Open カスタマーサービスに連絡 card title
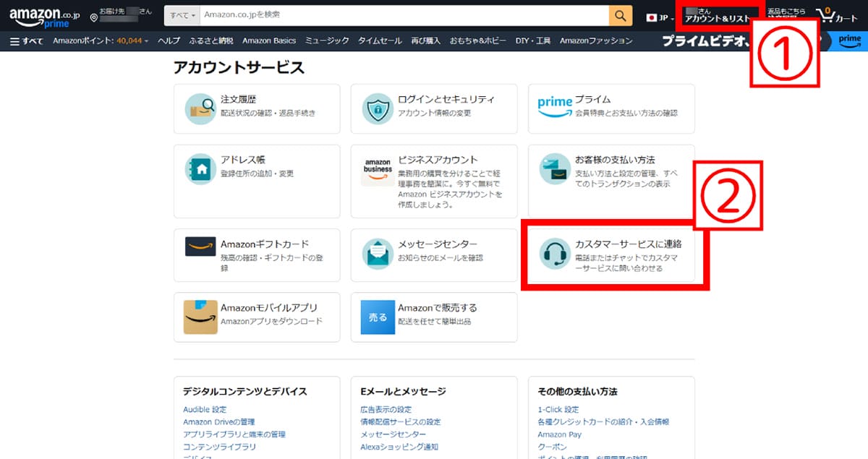The image size is (868, 459). tap(629, 244)
